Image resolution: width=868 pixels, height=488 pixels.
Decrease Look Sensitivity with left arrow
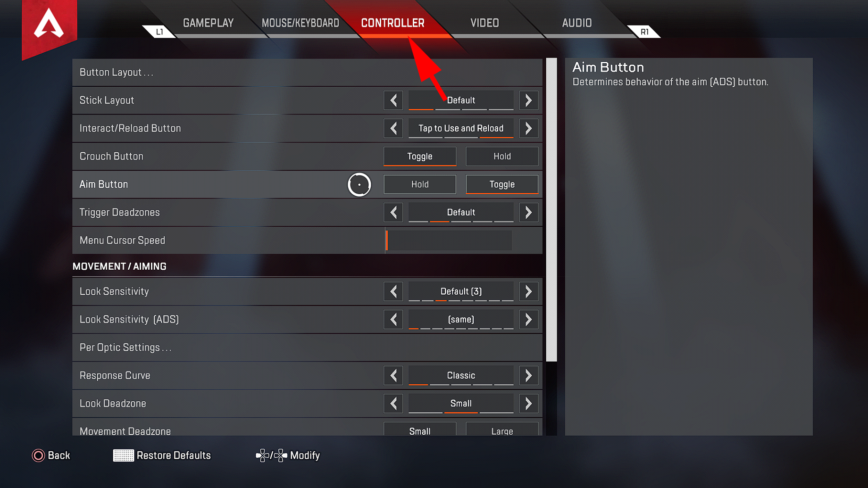click(x=393, y=291)
